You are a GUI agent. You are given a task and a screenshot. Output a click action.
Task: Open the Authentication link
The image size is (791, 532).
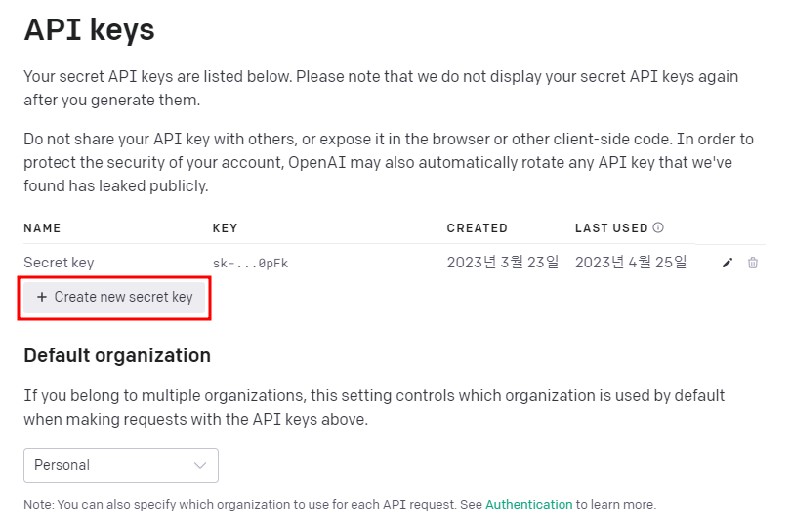pos(528,505)
